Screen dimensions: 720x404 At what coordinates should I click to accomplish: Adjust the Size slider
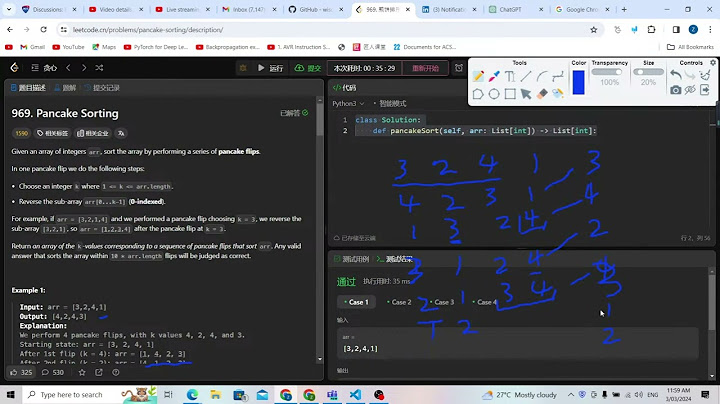648,72
